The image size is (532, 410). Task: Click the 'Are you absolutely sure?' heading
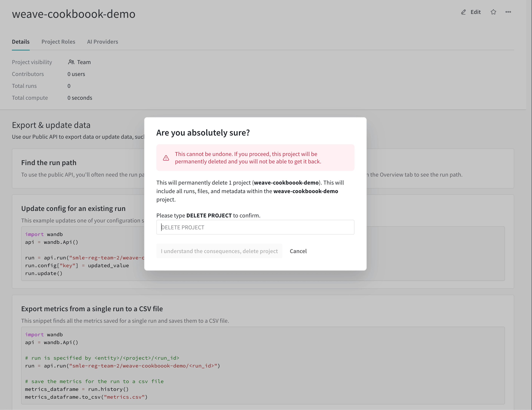point(203,132)
